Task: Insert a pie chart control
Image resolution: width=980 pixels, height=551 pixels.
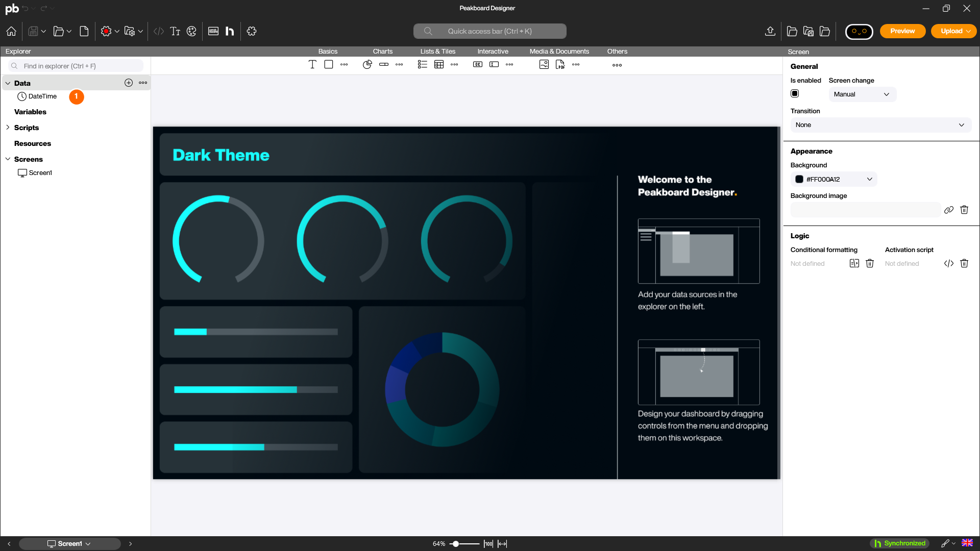Action: 367,64
